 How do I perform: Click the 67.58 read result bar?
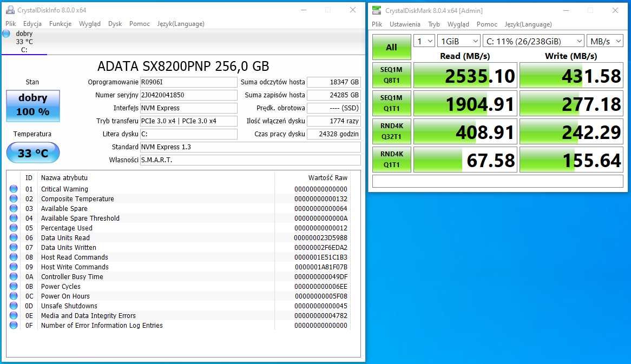click(465, 160)
